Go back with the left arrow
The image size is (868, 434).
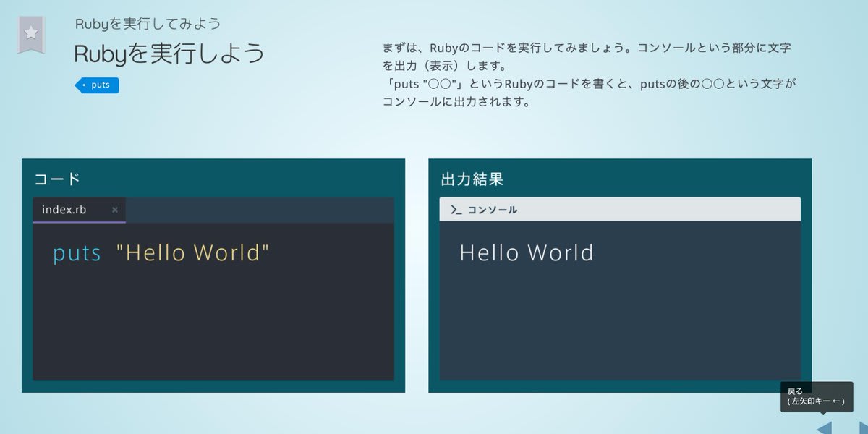[x=825, y=427]
